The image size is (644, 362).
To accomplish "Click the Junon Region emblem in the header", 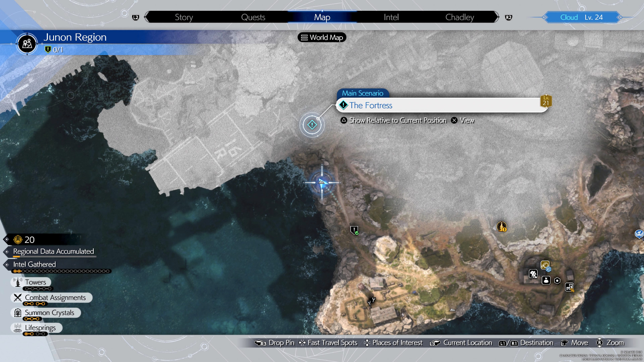I will tap(26, 44).
